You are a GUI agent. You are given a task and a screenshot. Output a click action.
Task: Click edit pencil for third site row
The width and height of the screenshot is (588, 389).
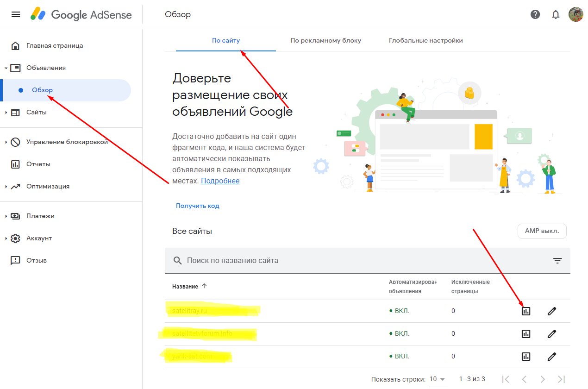pos(551,357)
